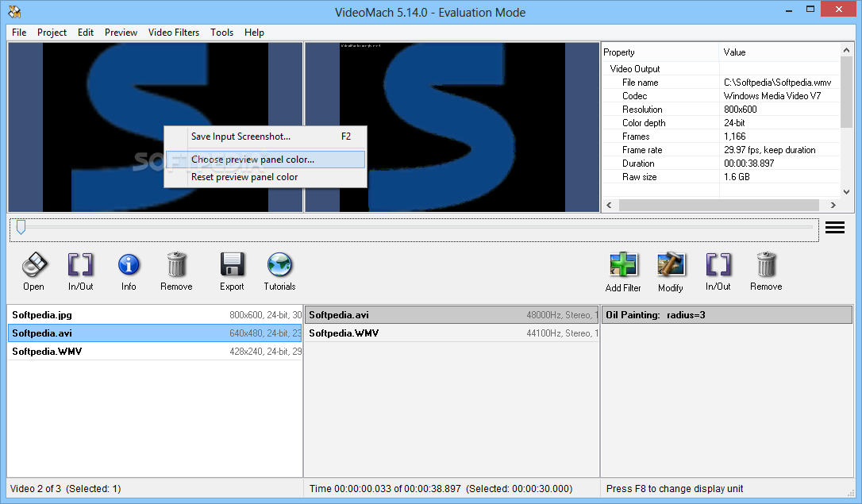This screenshot has height=504, width=862.
Task: Click Duration value 00:00:38.897
Action: (x=748, y=164)
